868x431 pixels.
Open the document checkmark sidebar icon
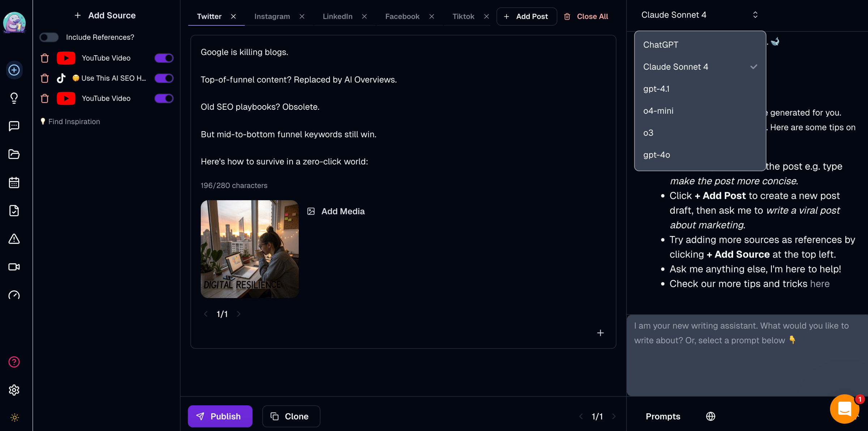click(x=14, y=211)
